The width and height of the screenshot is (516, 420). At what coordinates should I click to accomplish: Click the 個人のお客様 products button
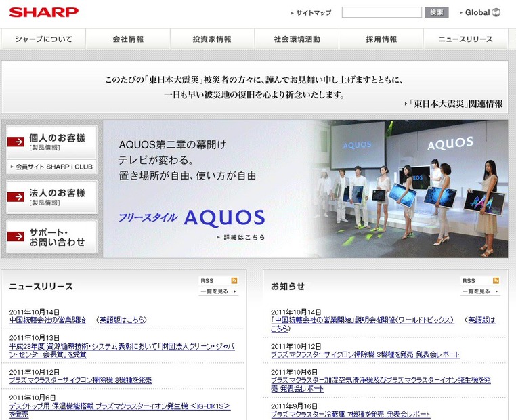coord(51,142)
